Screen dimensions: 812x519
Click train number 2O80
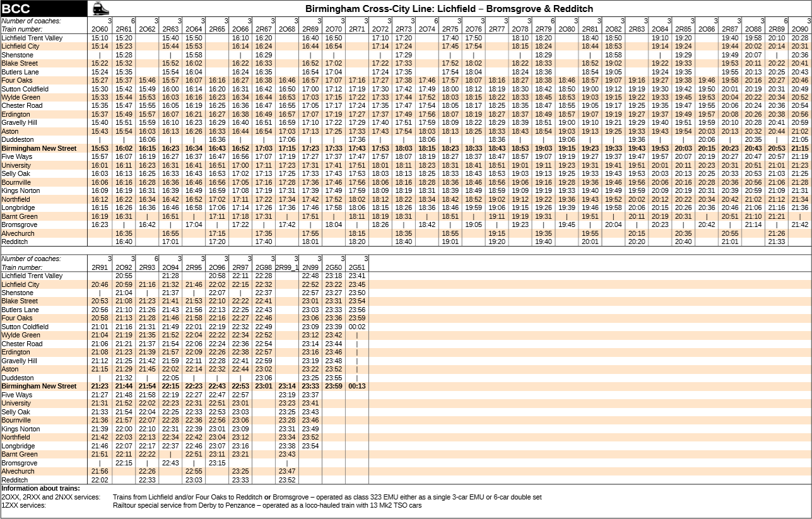tap(567, 30)
